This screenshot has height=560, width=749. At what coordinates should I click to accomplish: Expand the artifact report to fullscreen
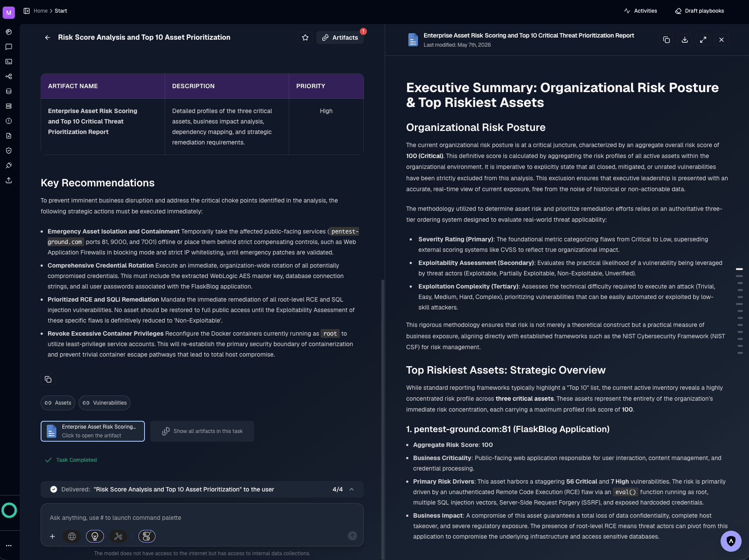tap(703, 40)
